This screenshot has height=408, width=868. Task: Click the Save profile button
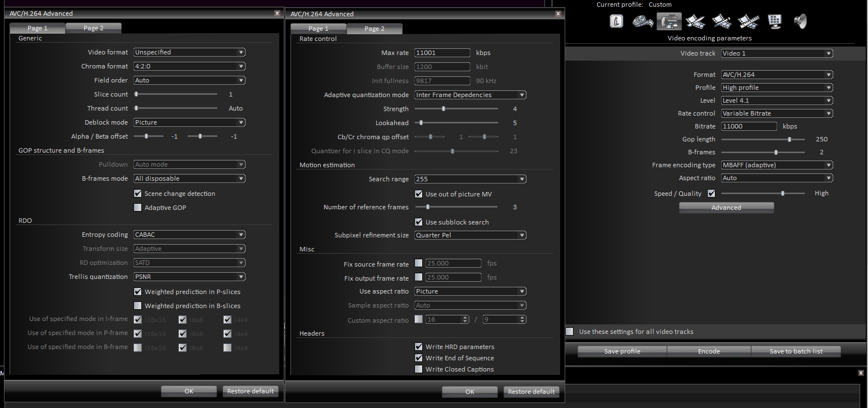(622, 351)
